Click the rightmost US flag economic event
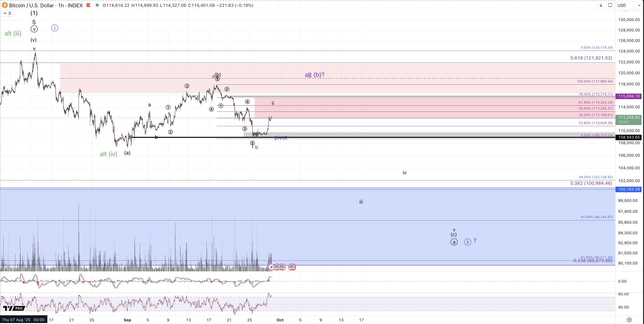This screenshot has height=324, width=644. [292, 267]
